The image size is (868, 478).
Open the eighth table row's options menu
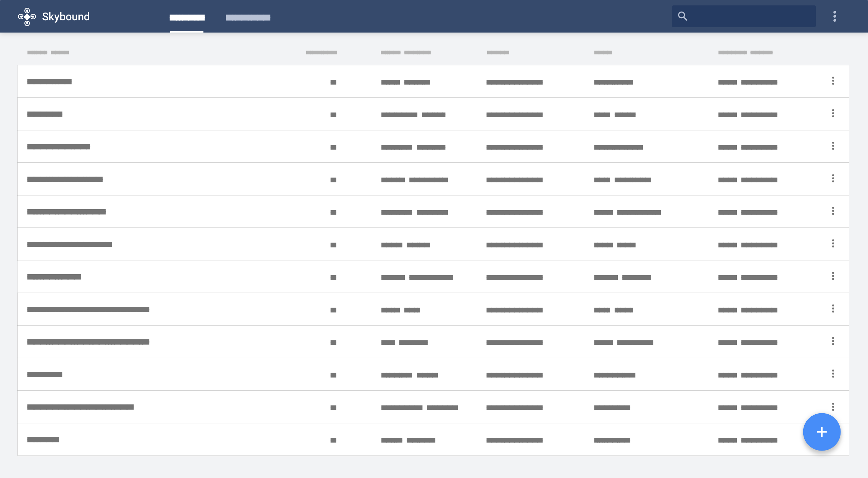[x=833, y=308]
